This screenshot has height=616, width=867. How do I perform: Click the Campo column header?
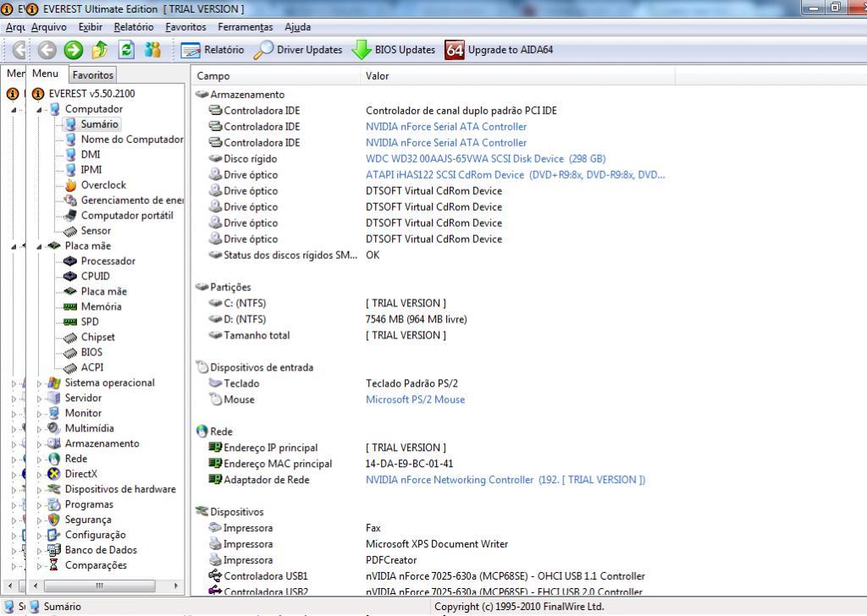[275, 76]
